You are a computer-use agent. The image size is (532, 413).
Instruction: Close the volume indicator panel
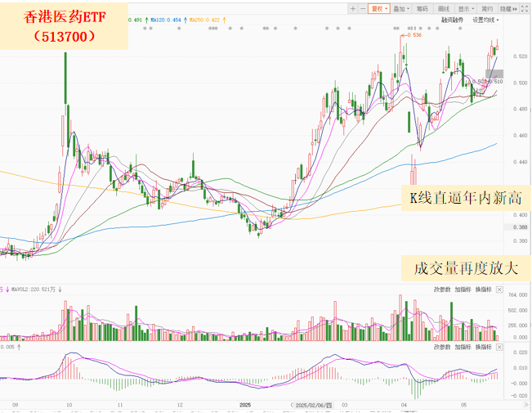(499, 290)
